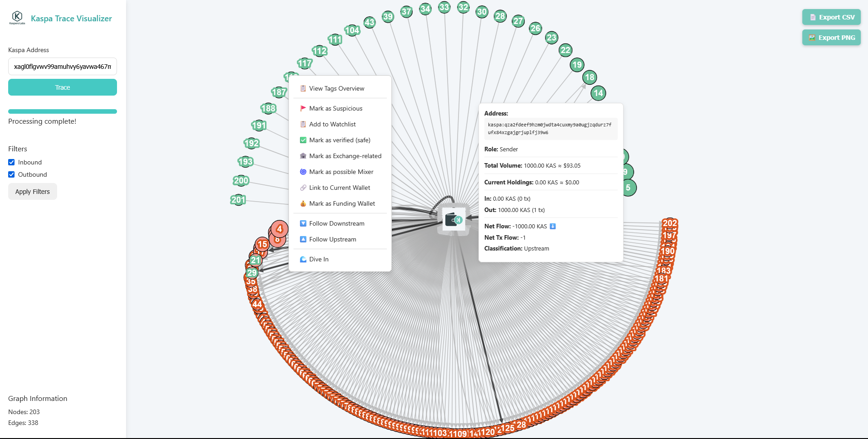Choose Follow Upstream

(340, 239)
